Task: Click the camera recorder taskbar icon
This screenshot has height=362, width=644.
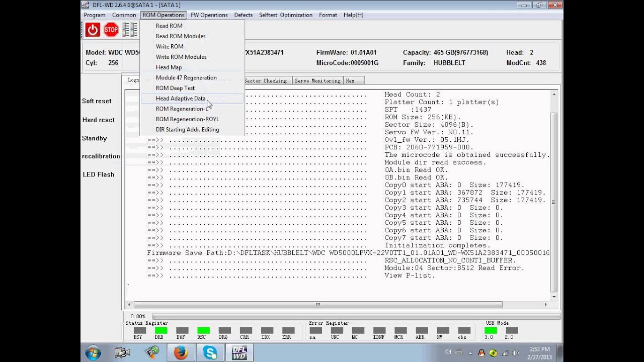Action: (122, 353)
